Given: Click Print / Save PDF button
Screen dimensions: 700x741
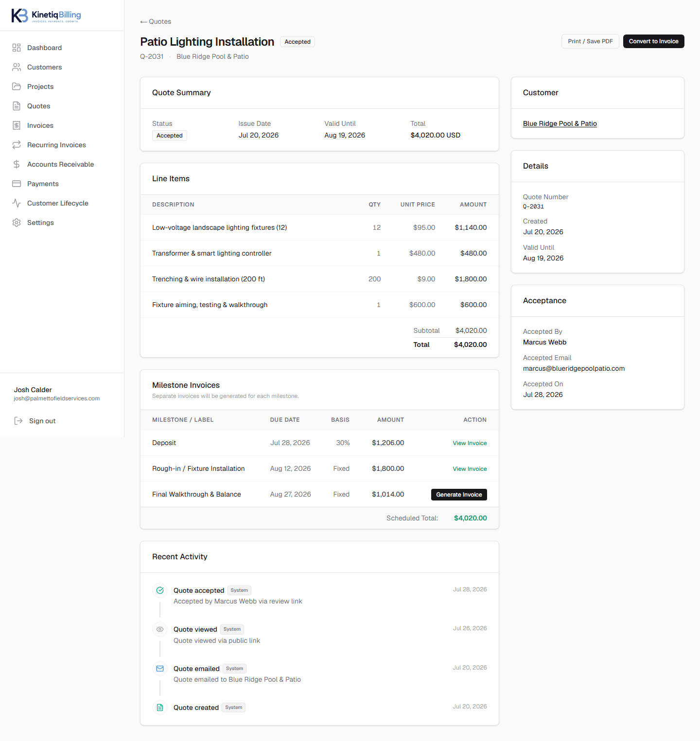Looking at the screenshot, I should click(590, 41).
